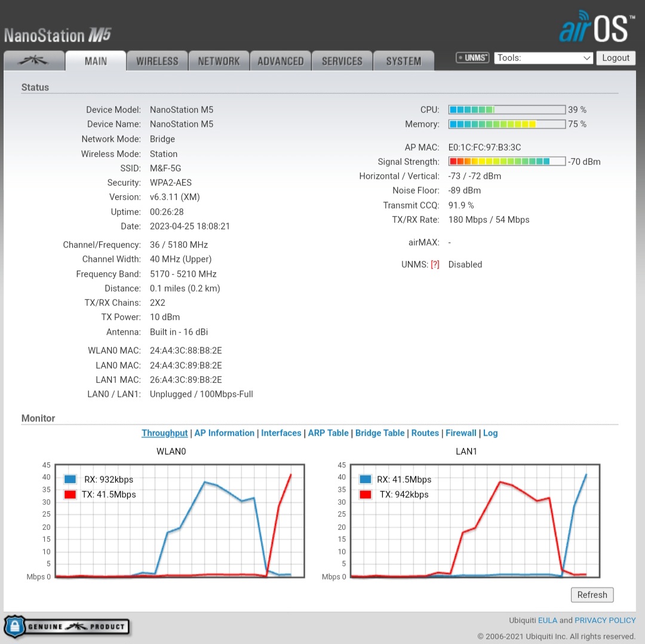Open the ARP Table link
Screen dimensions: 645x644
[x=328, y=433]
